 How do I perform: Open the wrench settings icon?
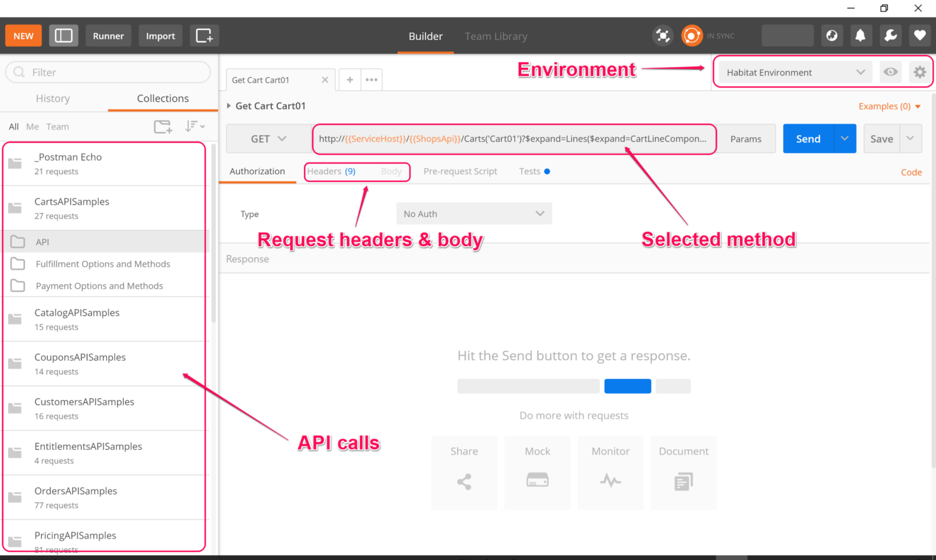tap(890, 36)
